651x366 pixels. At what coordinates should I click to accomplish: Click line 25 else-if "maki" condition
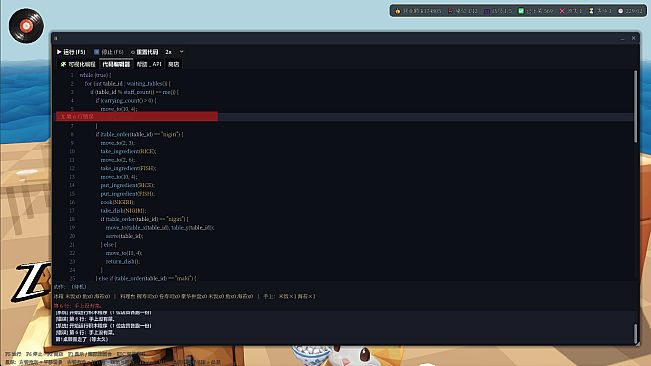coord(146,278)
